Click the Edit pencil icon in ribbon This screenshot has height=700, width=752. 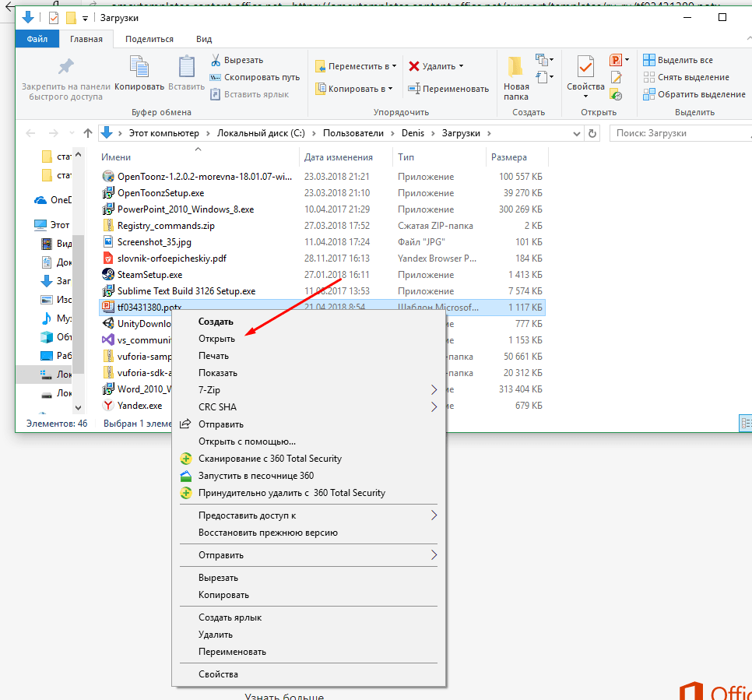[617, 77]
